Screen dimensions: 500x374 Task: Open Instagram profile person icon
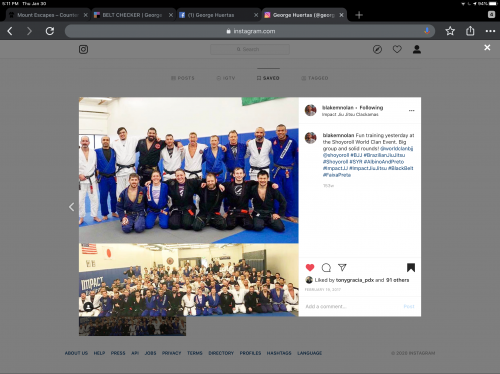[417, 49]
